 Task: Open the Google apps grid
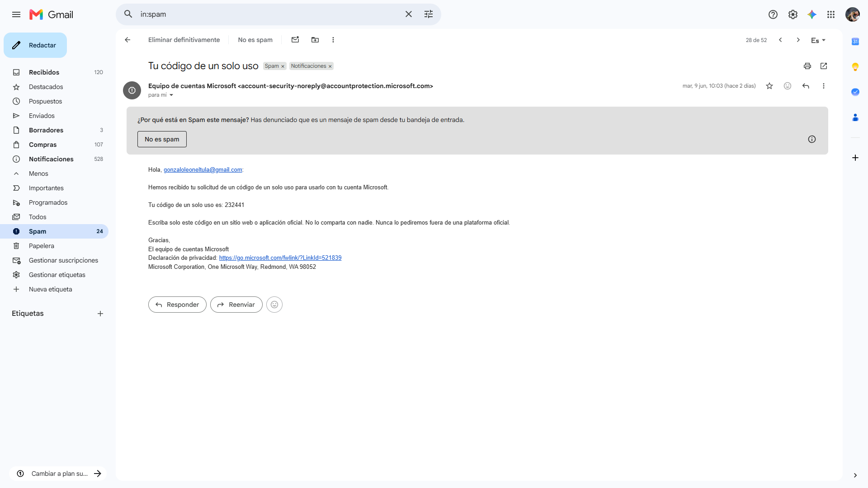point(831,14)
